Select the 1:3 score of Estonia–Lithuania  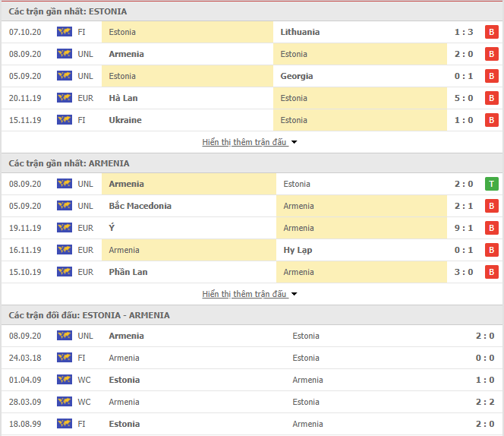coord(464,32)
